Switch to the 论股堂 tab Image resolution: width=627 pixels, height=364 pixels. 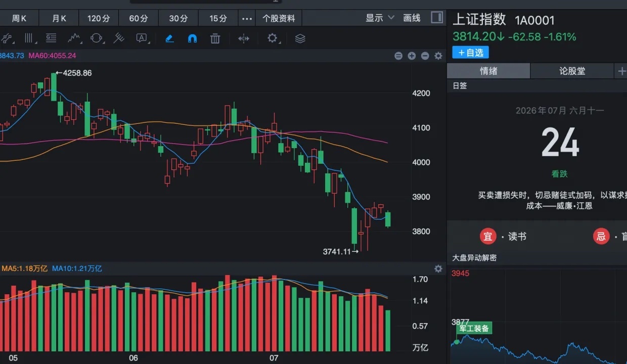pyautogui.click(x=572, y=71)
